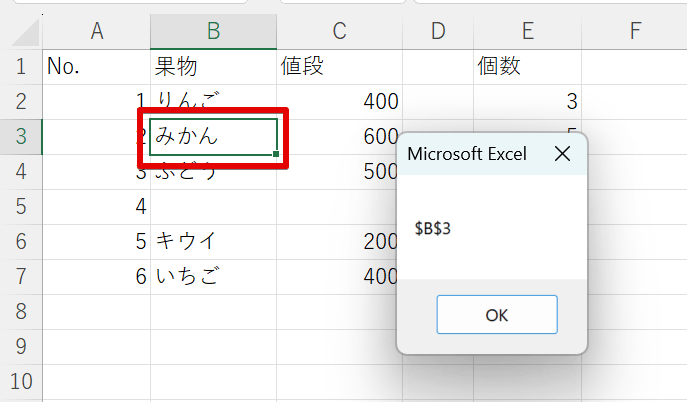Click the 値段 header cell
687x402 pixels.
[x=340, y=67]
